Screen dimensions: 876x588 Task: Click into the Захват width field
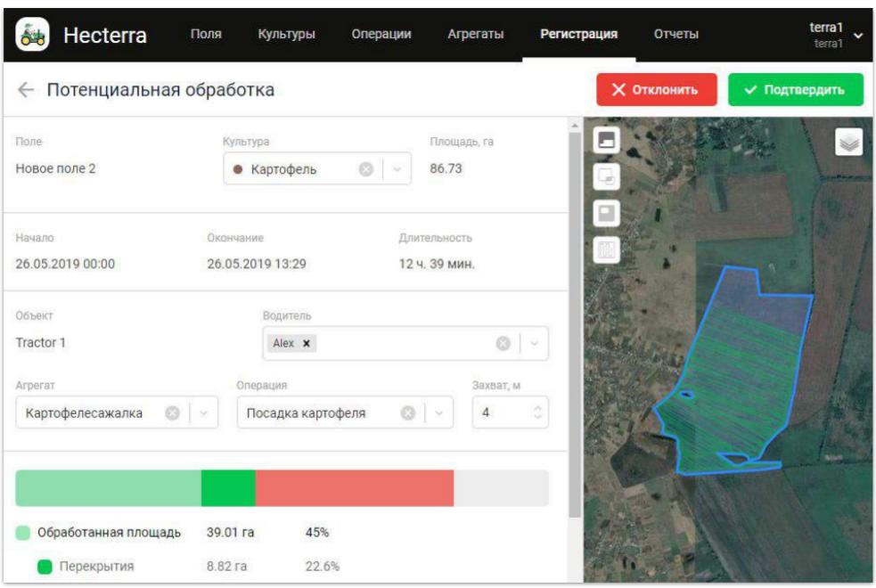510,412
